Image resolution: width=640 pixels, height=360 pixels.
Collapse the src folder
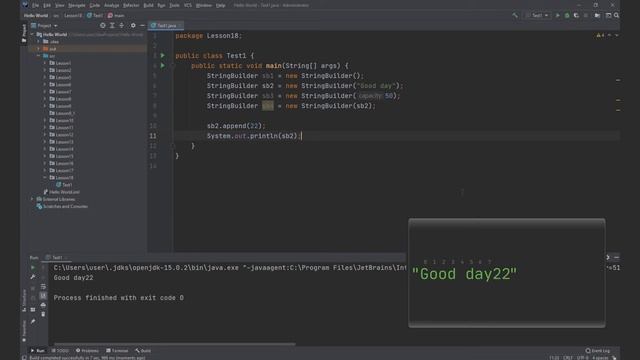pyautogui.click(x=39, y=56)
